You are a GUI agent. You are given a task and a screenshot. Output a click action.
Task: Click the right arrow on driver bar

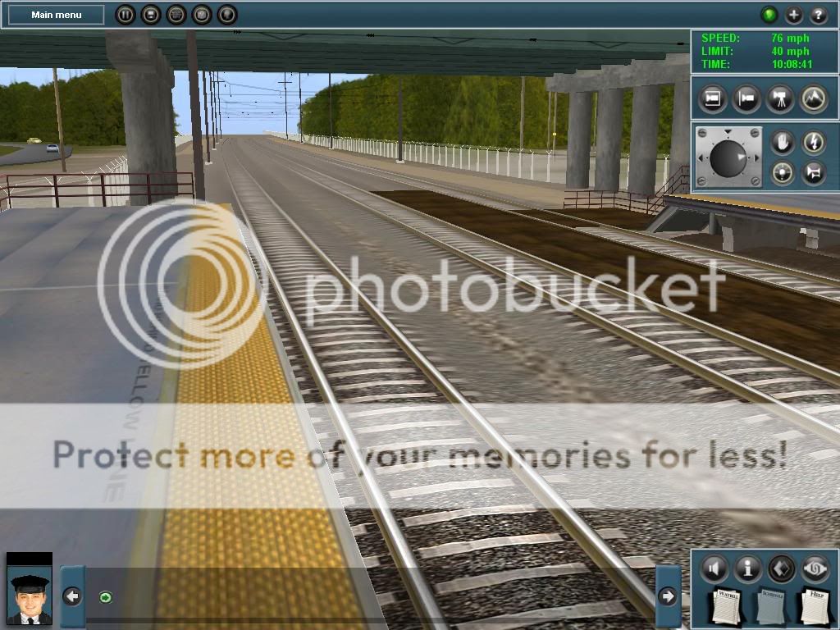(x=668, y=596)
